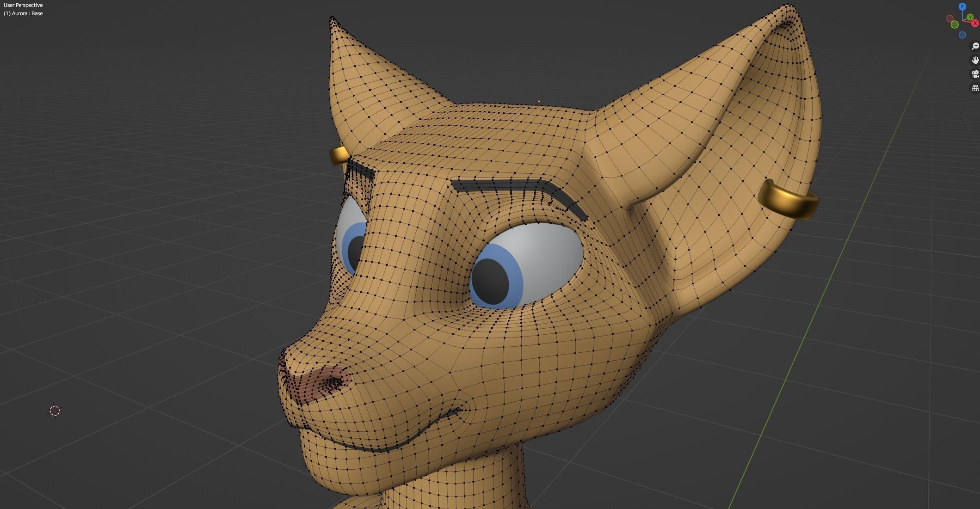
Task: Click the 3D cursor crosshair
Action: [55, 411]
